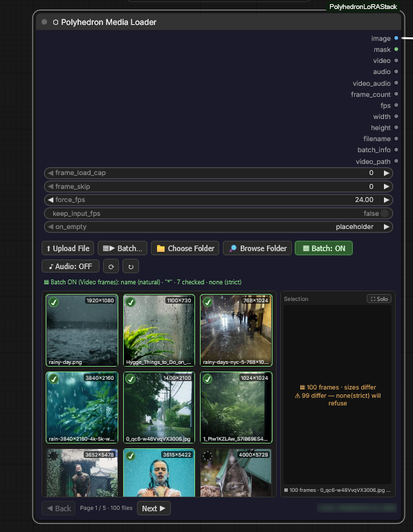Click the frame_count output socket dot
Image resolution: width=413 pixels, height=532 pixels.
[x=396, y=94]
